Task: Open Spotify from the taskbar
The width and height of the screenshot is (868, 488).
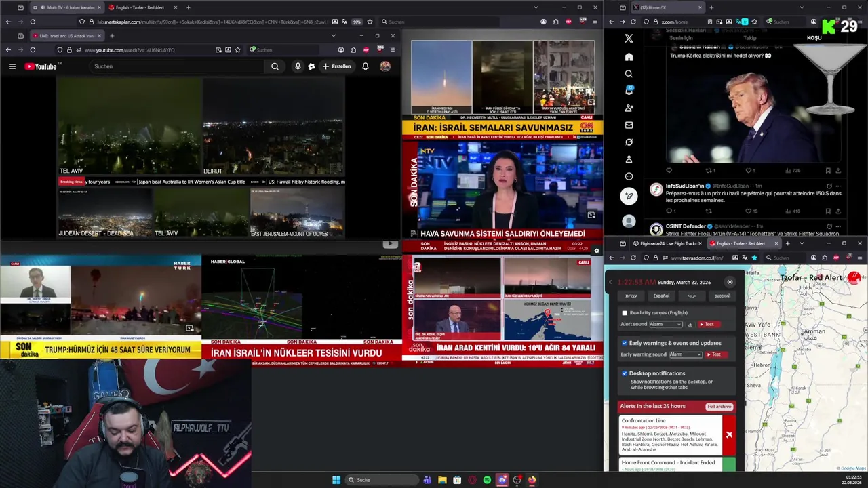Action: click(487, 480)
